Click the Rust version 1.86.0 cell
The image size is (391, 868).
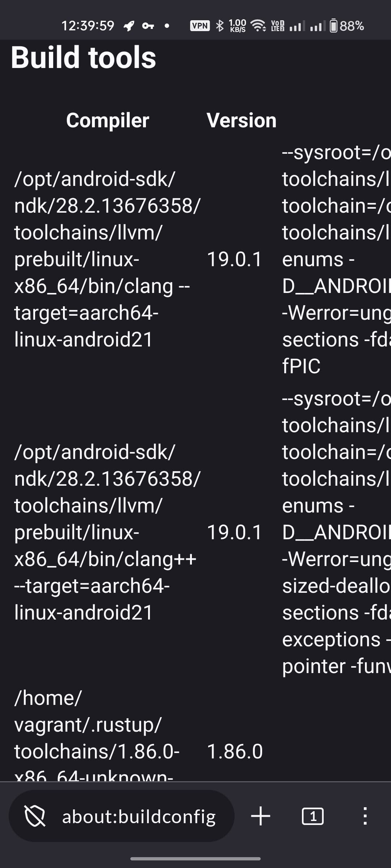(235, 751)
